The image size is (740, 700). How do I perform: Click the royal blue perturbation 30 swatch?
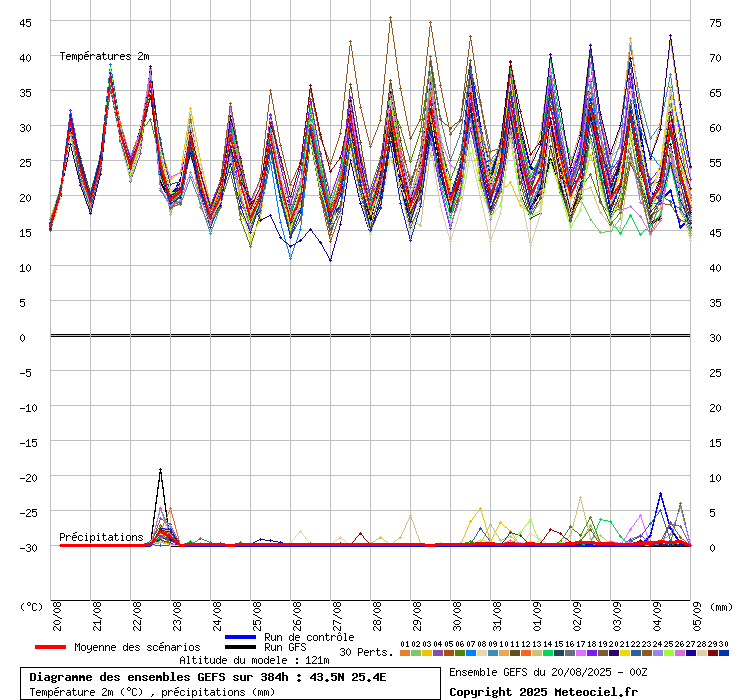coord(723,653)
